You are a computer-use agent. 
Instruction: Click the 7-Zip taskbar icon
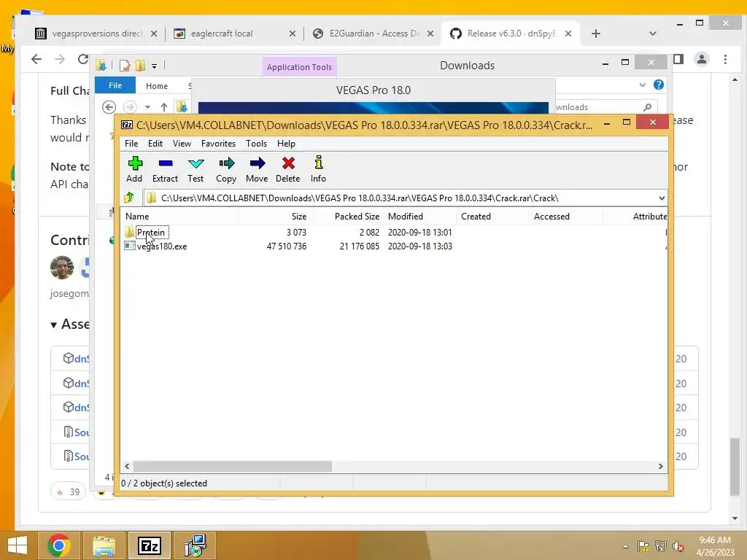tap(149, 545)
